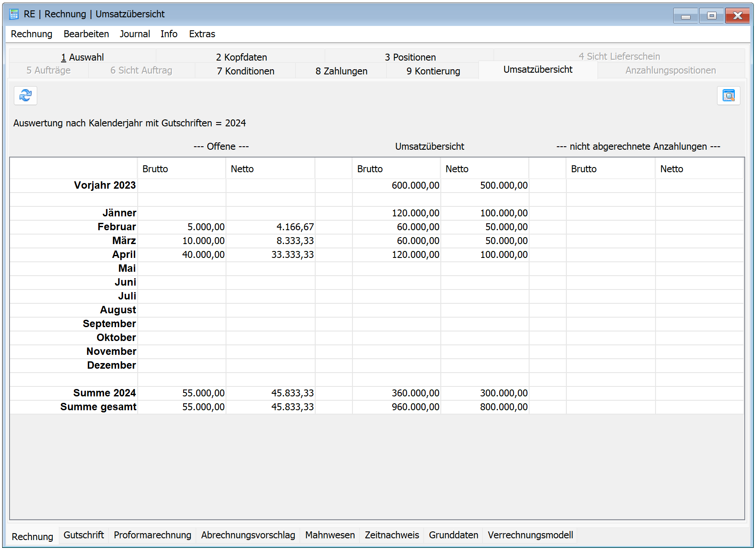The height and width of the screenshot is (550, 756).
Task: Select the Gutschrift bottom tab
Action: (x=84, y=535)
